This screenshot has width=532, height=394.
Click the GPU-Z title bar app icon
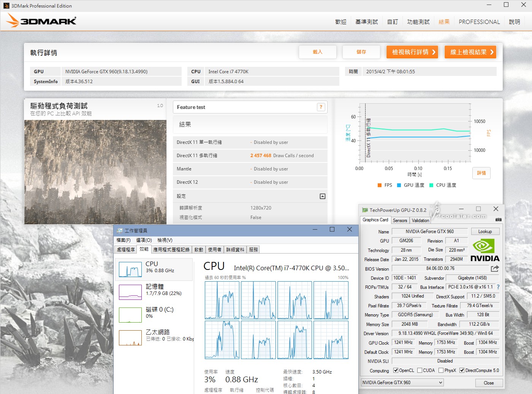(365, 210)
